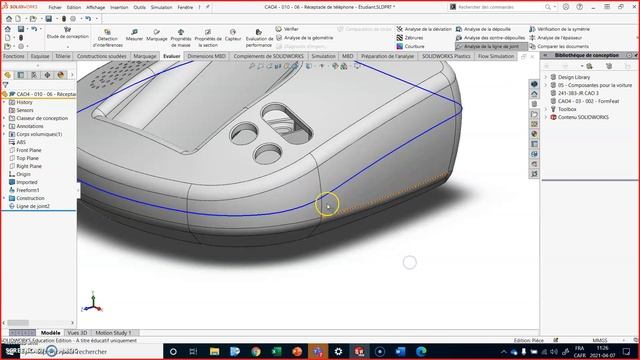Open the Edition menu

pyautogui.click(x=74, y=7)
